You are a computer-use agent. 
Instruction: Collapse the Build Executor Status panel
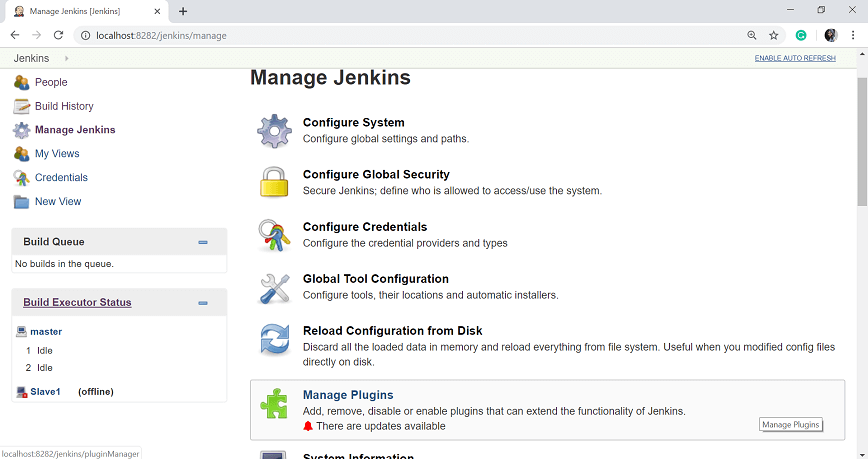(x=203, y=303)
